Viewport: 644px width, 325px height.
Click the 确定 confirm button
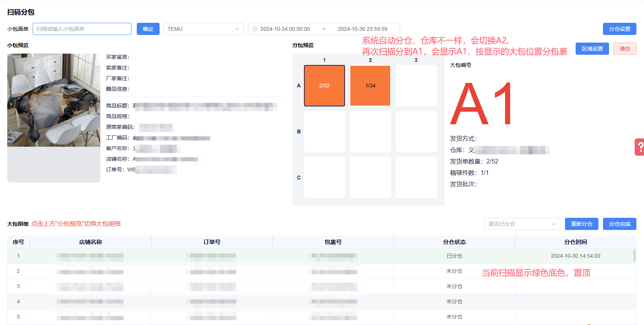click(x=148, y=29)
